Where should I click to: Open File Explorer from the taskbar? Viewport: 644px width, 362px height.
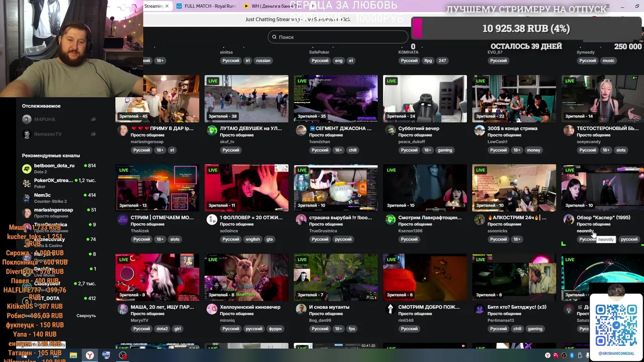click(x=73, y=355)
